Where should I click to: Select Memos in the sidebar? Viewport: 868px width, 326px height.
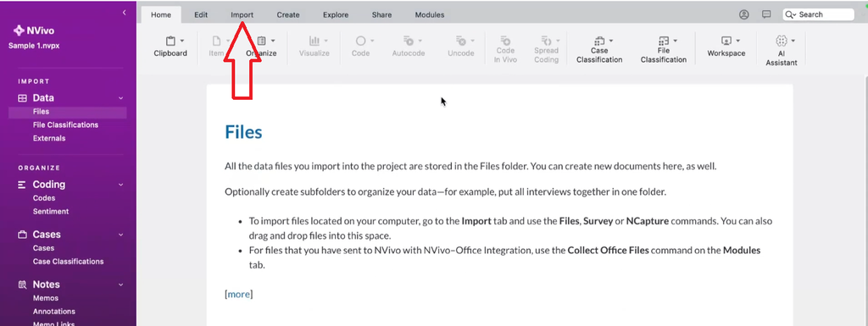coord(46,298)
